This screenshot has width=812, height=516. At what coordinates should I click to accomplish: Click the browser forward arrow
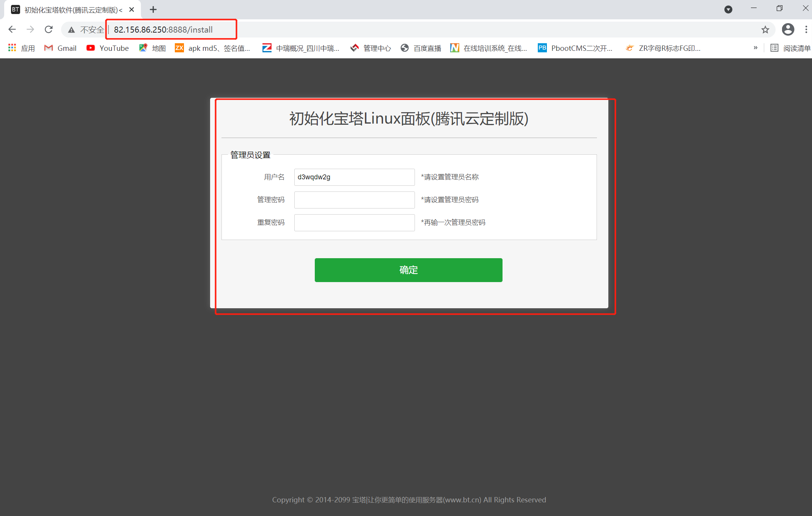(30, 30)
